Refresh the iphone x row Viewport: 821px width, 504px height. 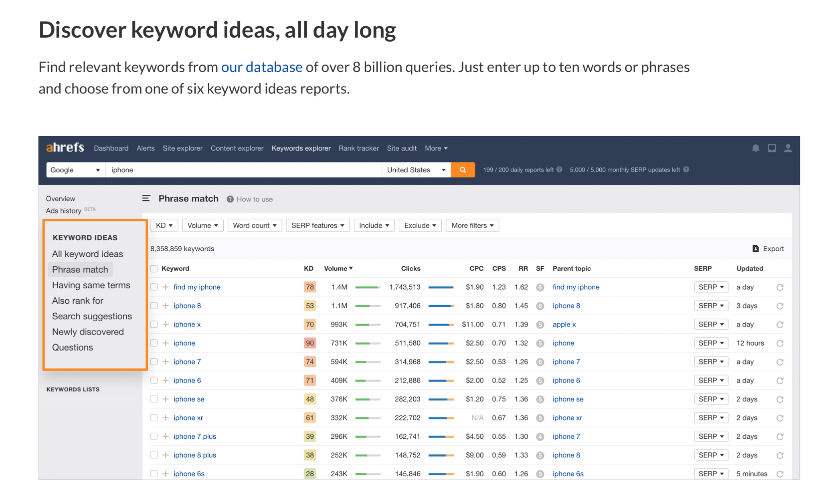pos(780,325)
